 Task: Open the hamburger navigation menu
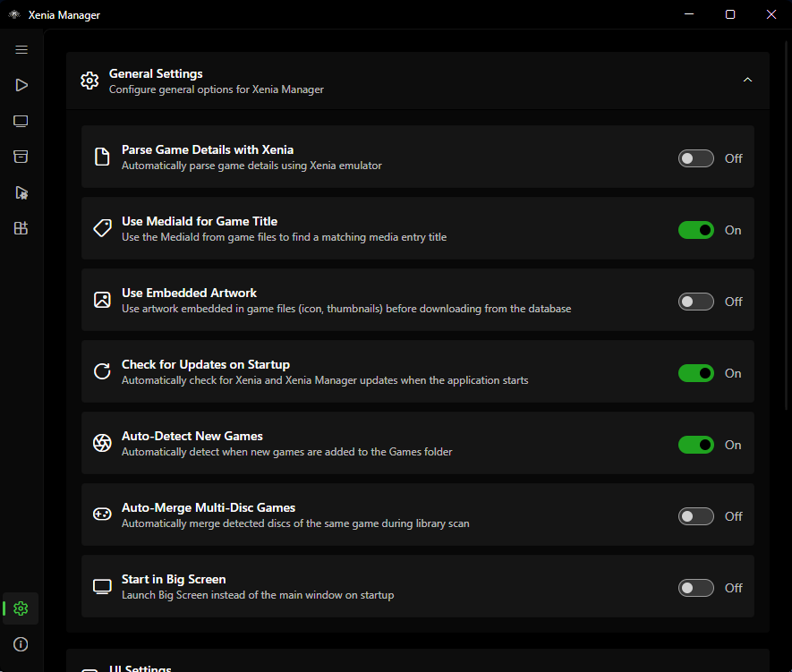pos(21,49)
